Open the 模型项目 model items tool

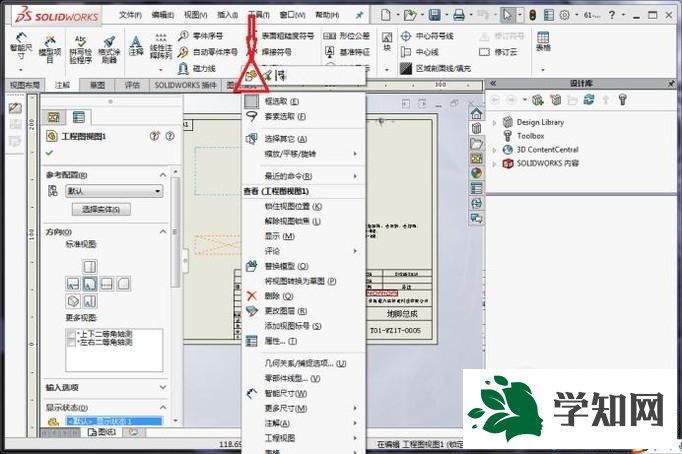(50, 49)
